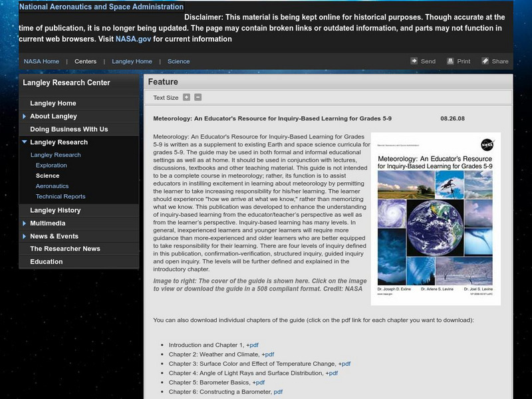Download Chapter 4 Angle of Light pdf
Viewport: 532px width, 399px height.
click(x=333, y=373)
